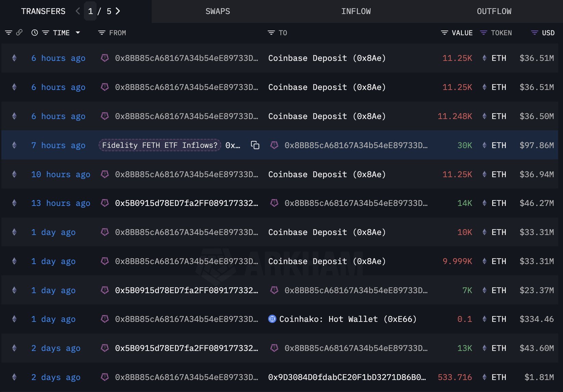563x392 pixels.
Task: Open the USD column filter
Action: [x=535, y=33]
